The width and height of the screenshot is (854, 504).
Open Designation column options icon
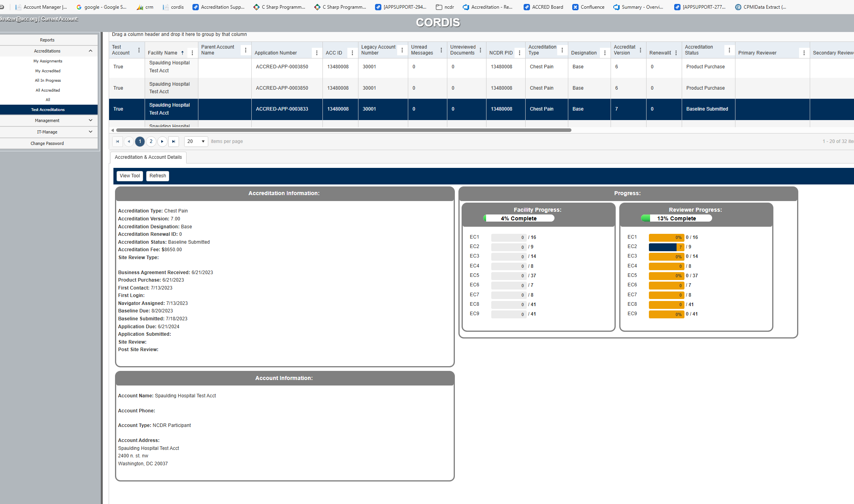605,53
